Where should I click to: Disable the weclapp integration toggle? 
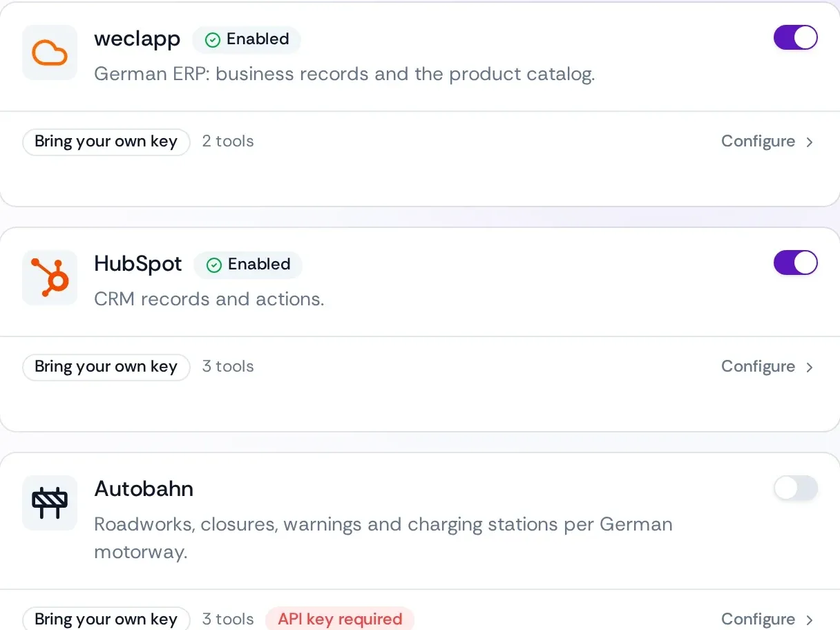tap(796, 37)
